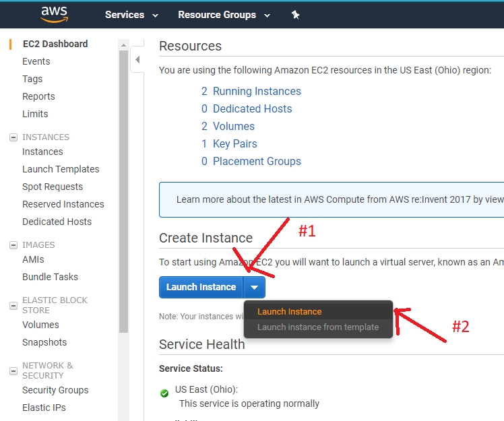Viewport: 504px width, 421px height.
Task: Collapse the IMAGES section in sidebar
Action: [x=13, y=245]
